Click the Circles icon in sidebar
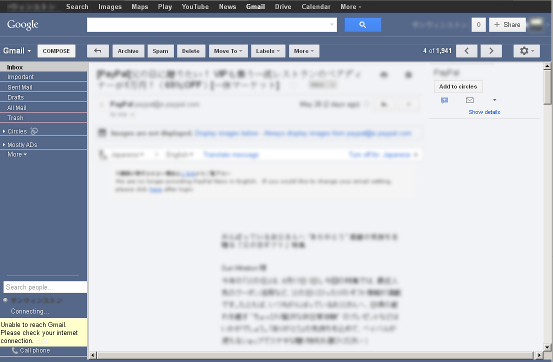The height and width of the screenshot is (362, 553). tap(34, 131)
